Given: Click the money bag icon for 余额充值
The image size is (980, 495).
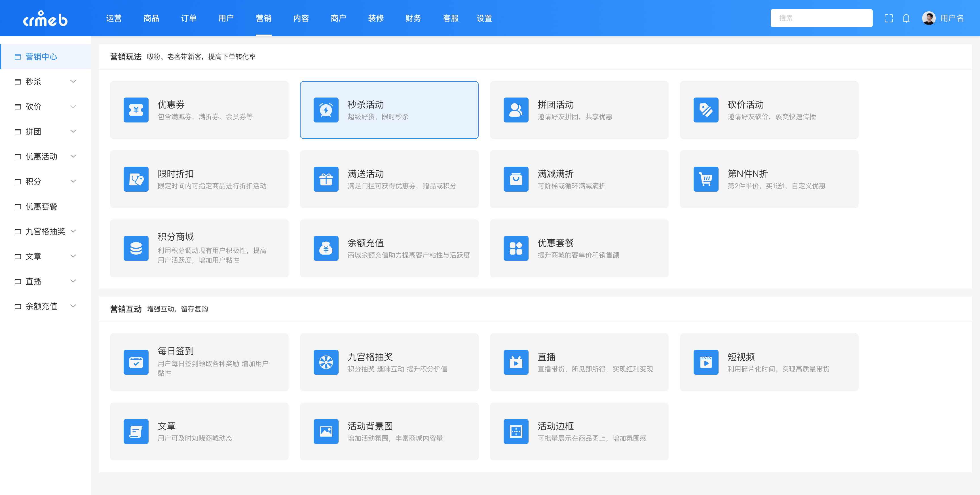Looking at the screenshot, I should coord(326,248).
